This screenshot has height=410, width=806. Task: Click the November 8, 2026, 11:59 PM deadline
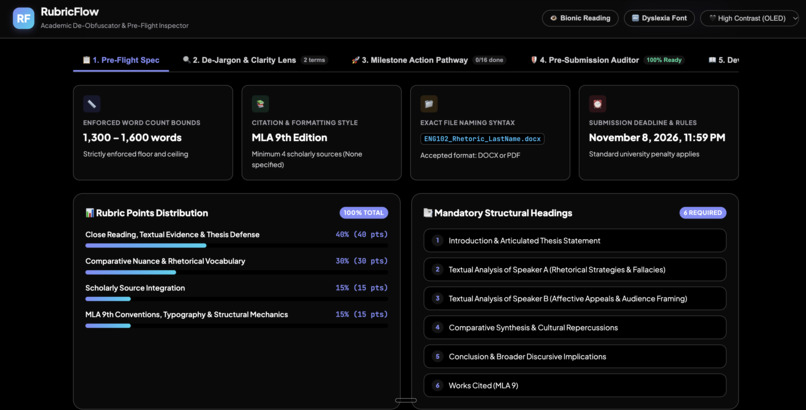tap(657, 138)
